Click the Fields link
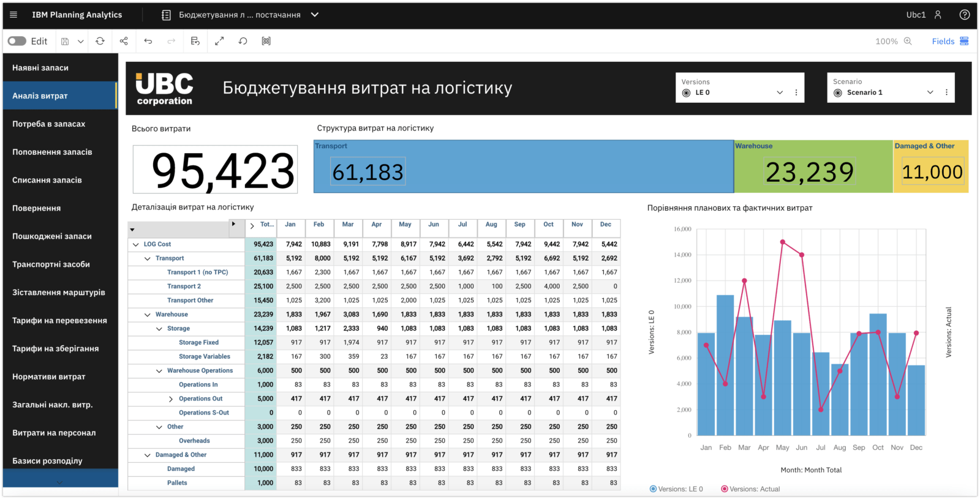Viewport: 980px width, 499px height. [x=943, y=41]
